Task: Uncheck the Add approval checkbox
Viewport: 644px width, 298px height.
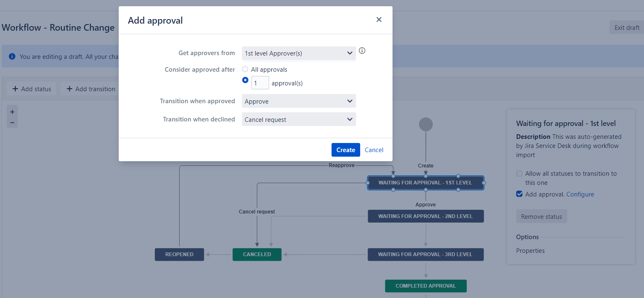Action: pos(519,194)
